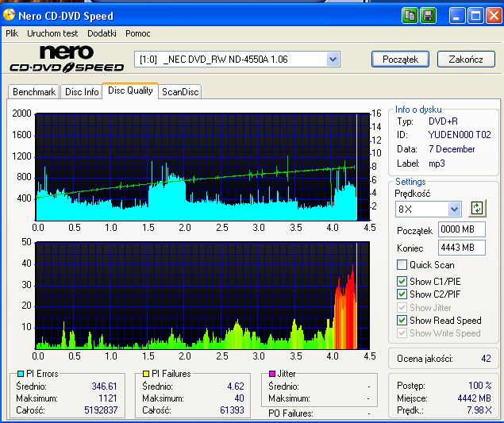Click the nero CD-DVD Speed logo
This screenshot has height=423, width=504.
tap(67, 59)
